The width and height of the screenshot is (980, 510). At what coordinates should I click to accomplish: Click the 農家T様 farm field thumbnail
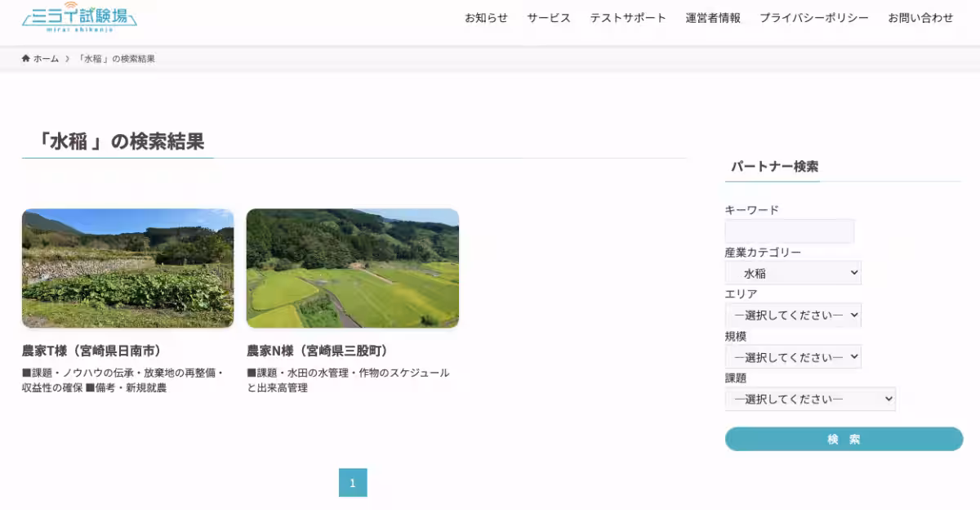tap(127, 268)
